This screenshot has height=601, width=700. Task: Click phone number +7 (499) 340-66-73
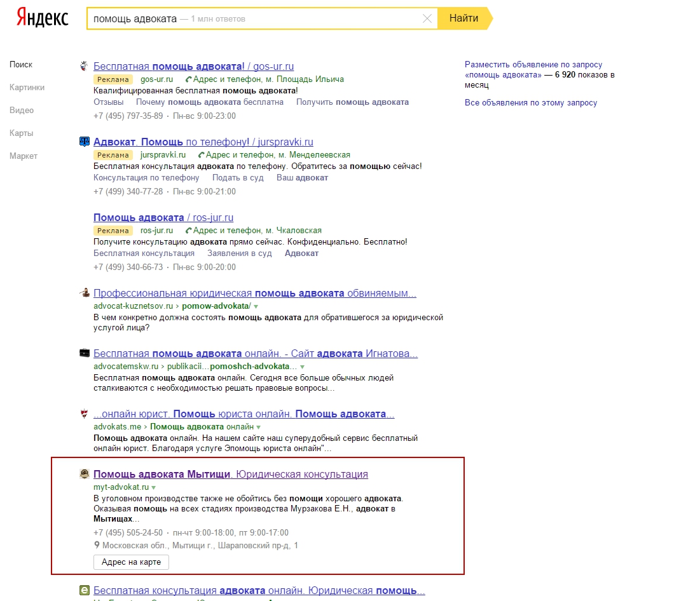(x=128, y=267)
